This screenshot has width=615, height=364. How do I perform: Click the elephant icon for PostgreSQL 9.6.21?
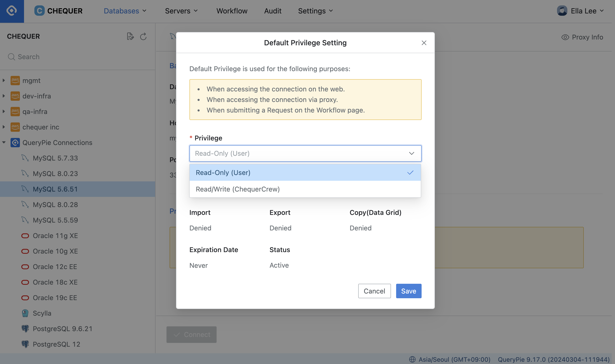coord(25,329)
